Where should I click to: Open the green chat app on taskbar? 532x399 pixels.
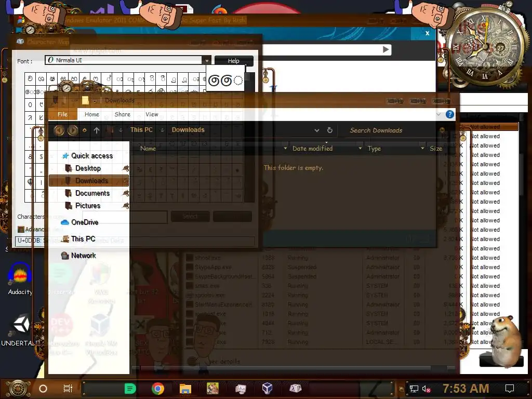[130, 389]
